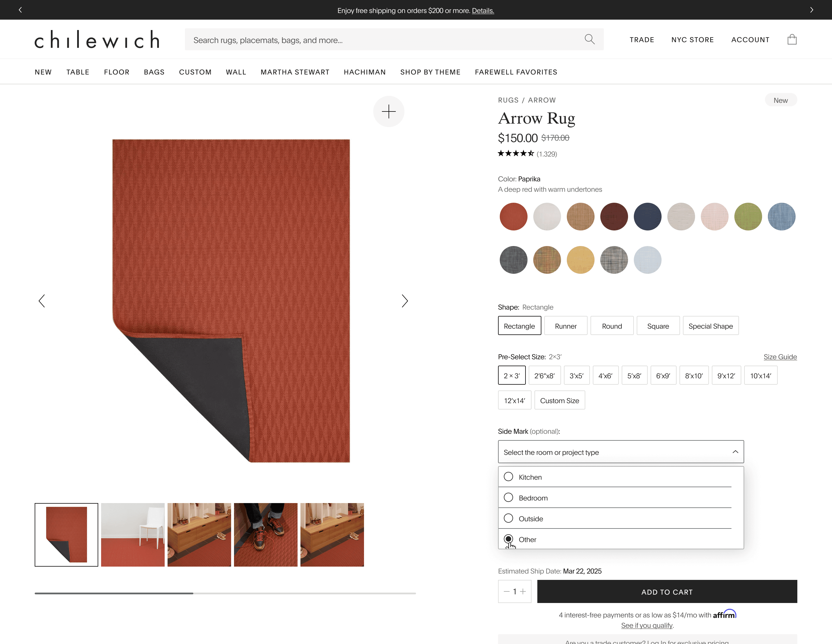The width and height of the screenshot is (832, 644).
Task: Decrease quantity with minus icon
Action: (506, 591)
